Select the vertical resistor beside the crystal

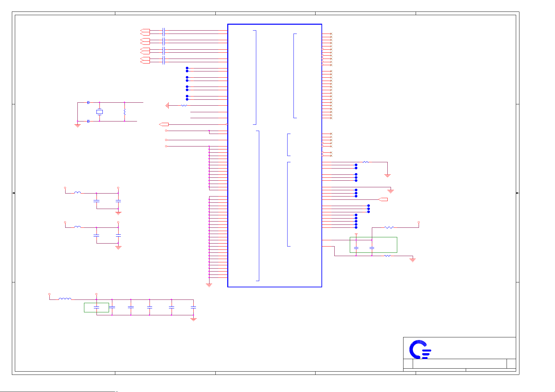[x=125, y=112]
